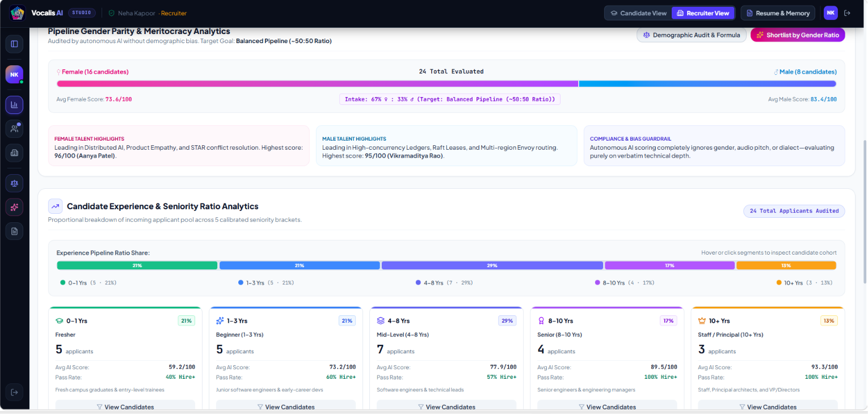Click the crown icon on 10+ Yrs card

coord(702,320)
